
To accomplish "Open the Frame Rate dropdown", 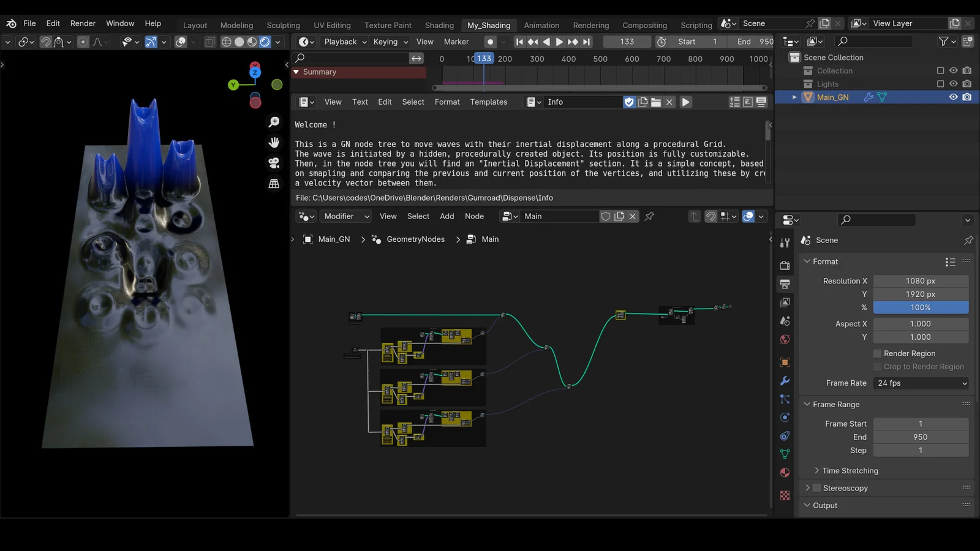I will 920,383.
